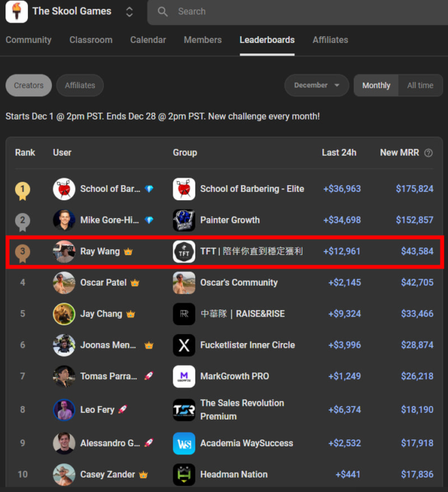Open Academia WaySuccess WS icon
The height and width of the screenshot is (492, 448).
(x=184, y=443)
